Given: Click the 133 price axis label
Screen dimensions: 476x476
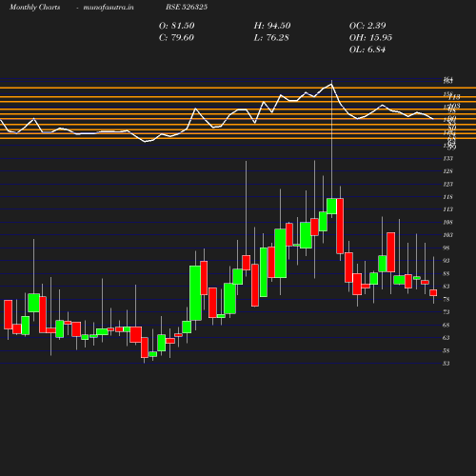Looking at the screenshot, I should (448, 158).
